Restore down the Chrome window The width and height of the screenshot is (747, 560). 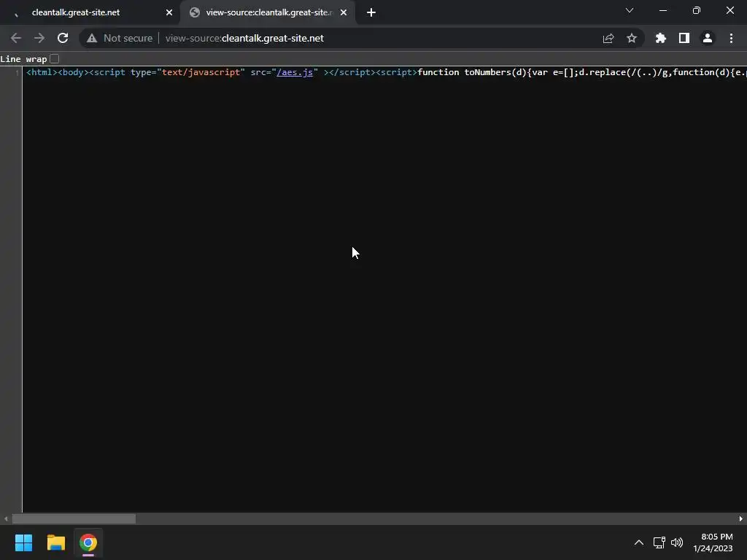(x=697, y=10)
